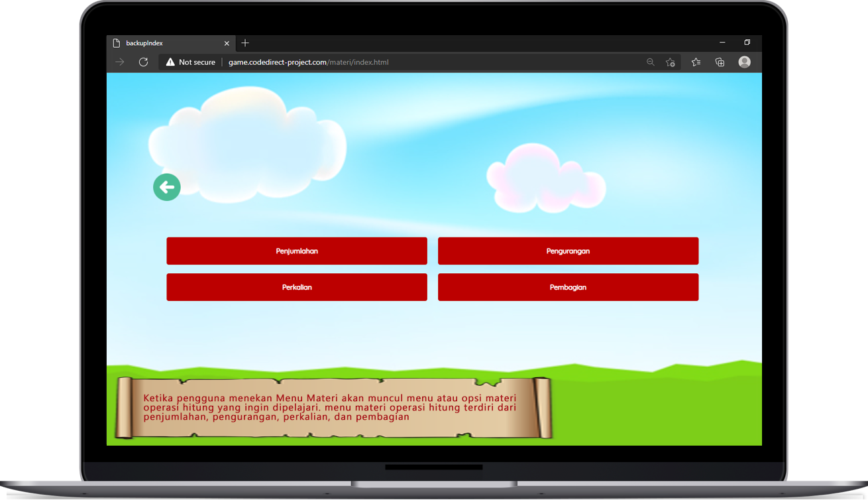The width and height of the screenshot is (868, 500).
Task: Close the backupIndex tab
Action: [227, 43]
